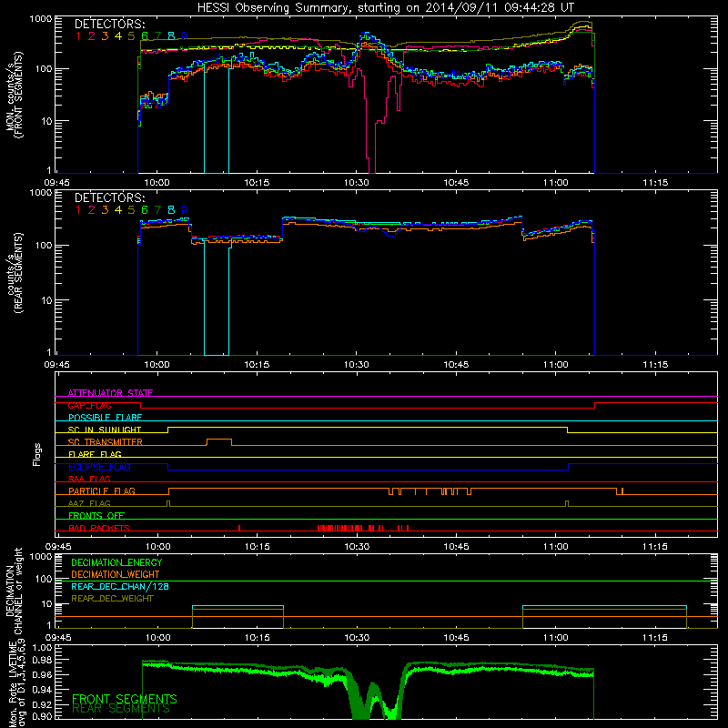
Task: Click the counts/s (REAR SEGMENTS) axis title
Action: pyautogui.click(x=14, y=272)
